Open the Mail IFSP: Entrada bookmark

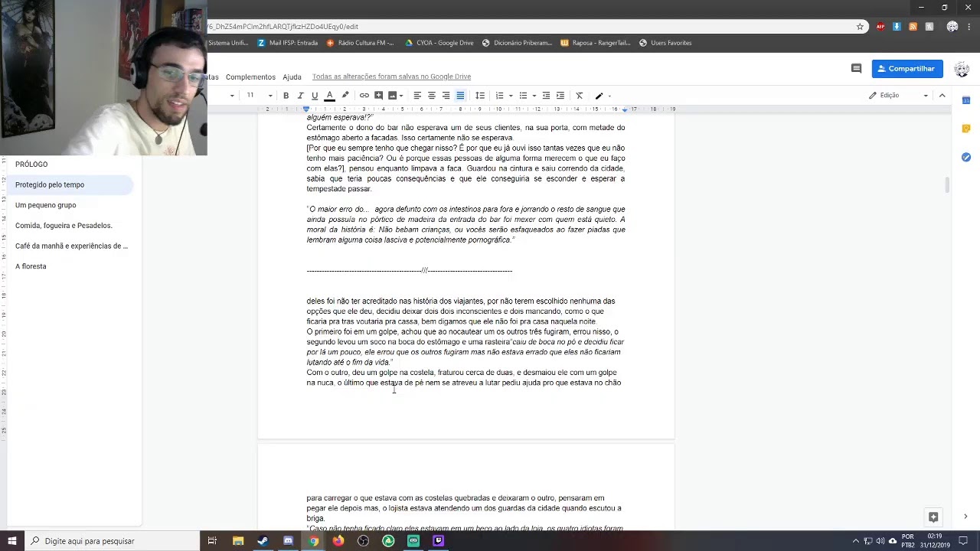pyautogui.click(x=287, y=43)
